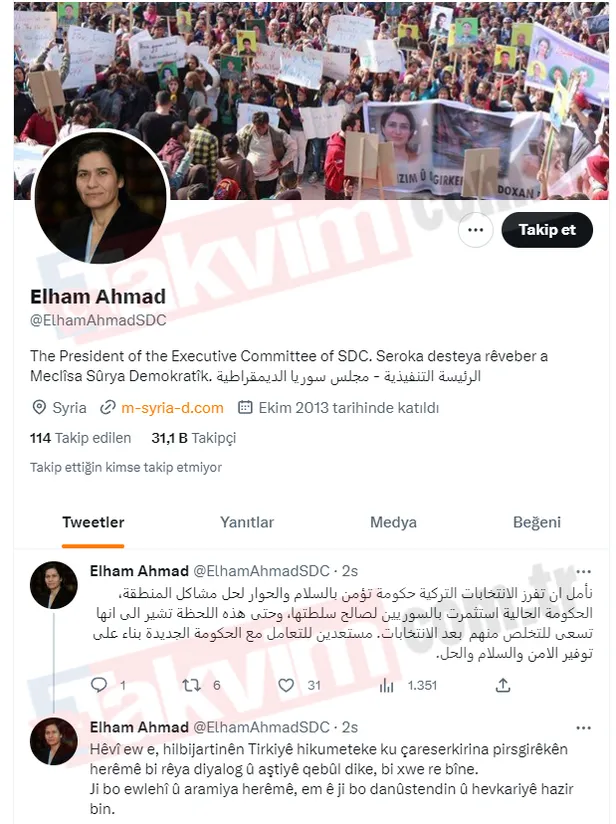Viewport: 616px width, 824px height.
Task: Open the large Elham Ahmad profile picture
Action: [x=100, y=198]
